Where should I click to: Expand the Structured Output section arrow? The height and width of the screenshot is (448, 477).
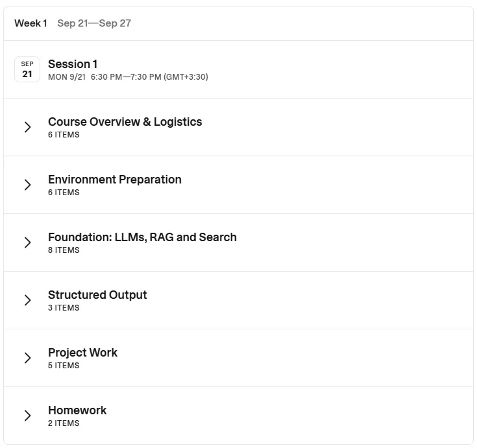tap(27, 300)
